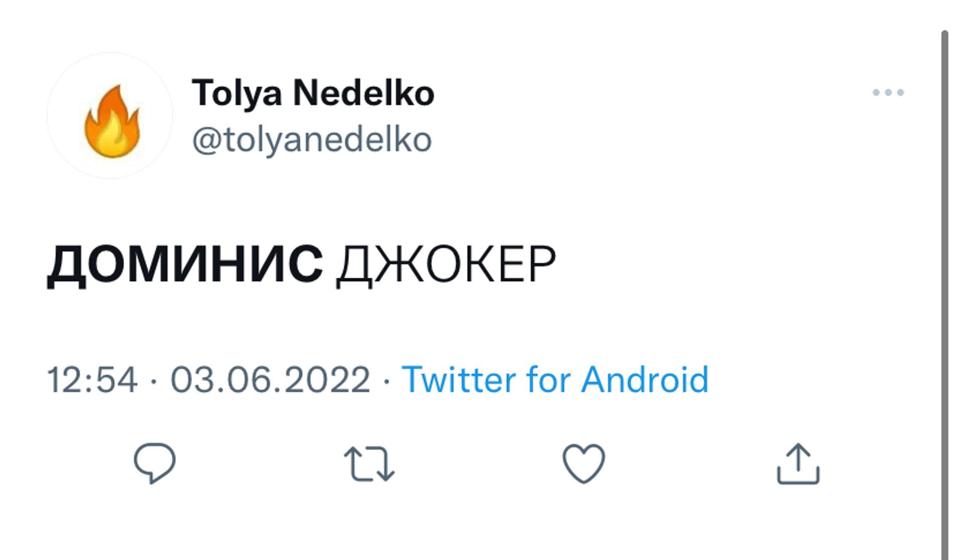Image resolution: width=955 pixels, height=560 pixels.
Task: Retweet the ДОМИНИС ДЖОКЕР post
Action: 369,464
